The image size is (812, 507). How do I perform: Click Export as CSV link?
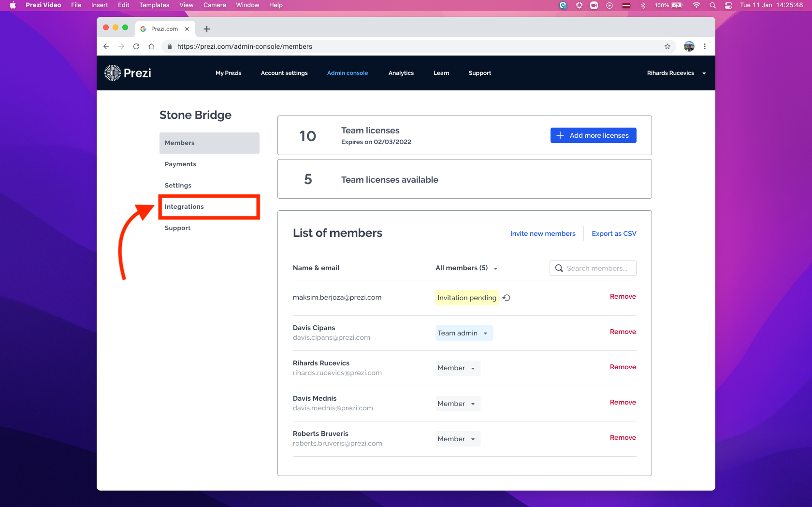(x=614, y=233)
